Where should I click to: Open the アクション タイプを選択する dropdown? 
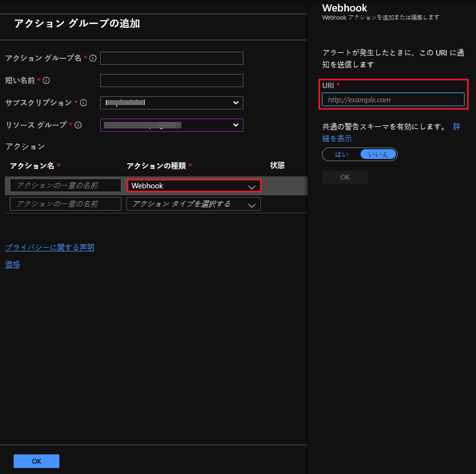[193, 204]
